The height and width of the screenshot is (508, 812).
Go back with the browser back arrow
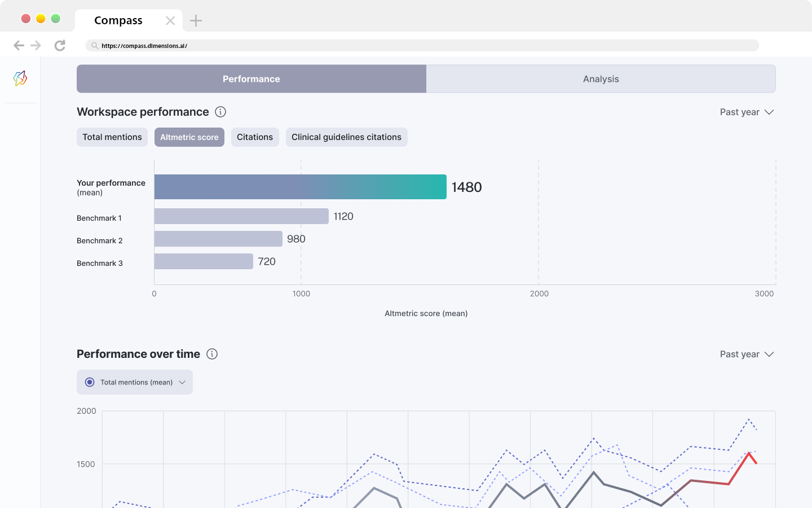pos(19,45)
